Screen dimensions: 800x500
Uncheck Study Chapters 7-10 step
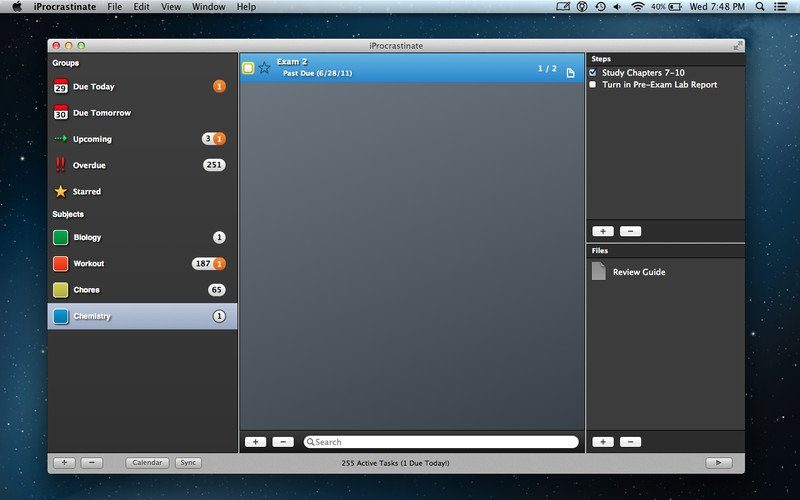pos(592,72)
